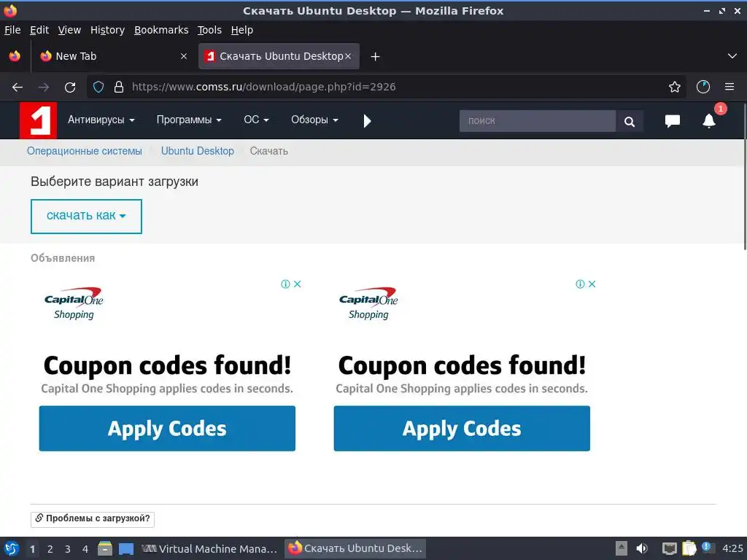Click the Forward navigation arrow
The width and height of the screenshot is (747, 560).
tap(43, 87)
